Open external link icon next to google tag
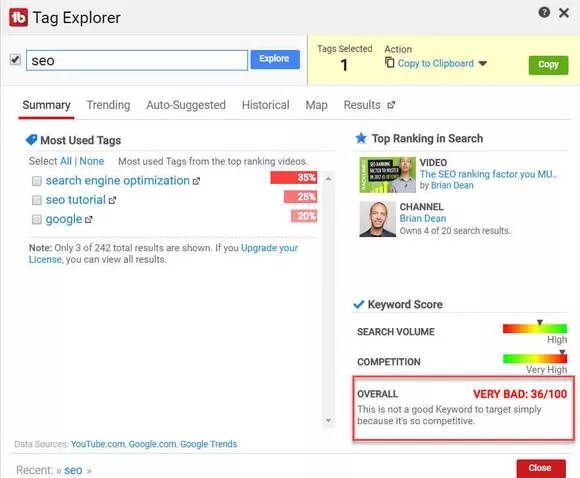The height and width of the screenshot is (478, 580). (88, 220)
